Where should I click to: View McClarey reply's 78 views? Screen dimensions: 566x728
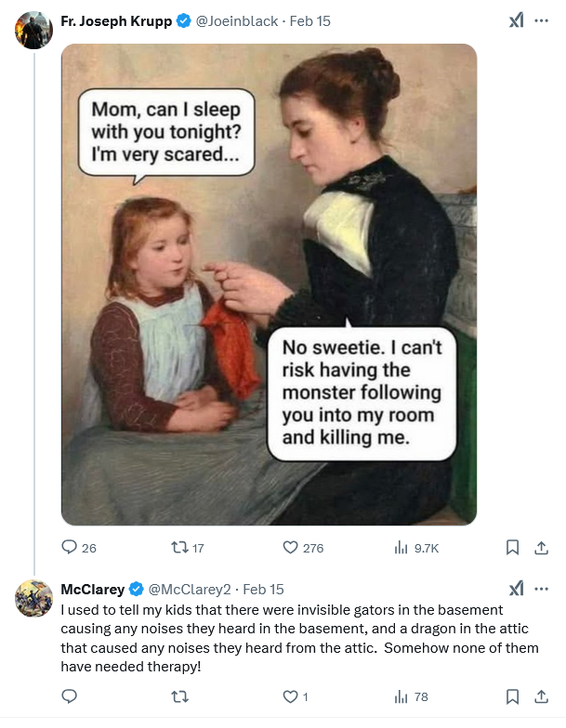[401, 696]
